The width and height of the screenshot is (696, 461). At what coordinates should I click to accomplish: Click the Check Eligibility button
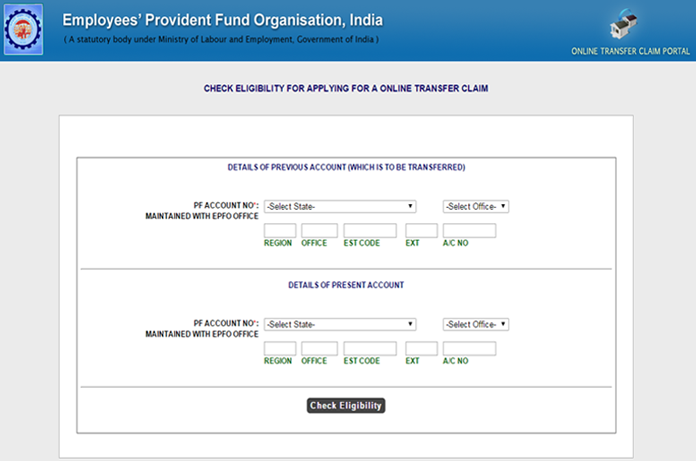click(346, 406)
